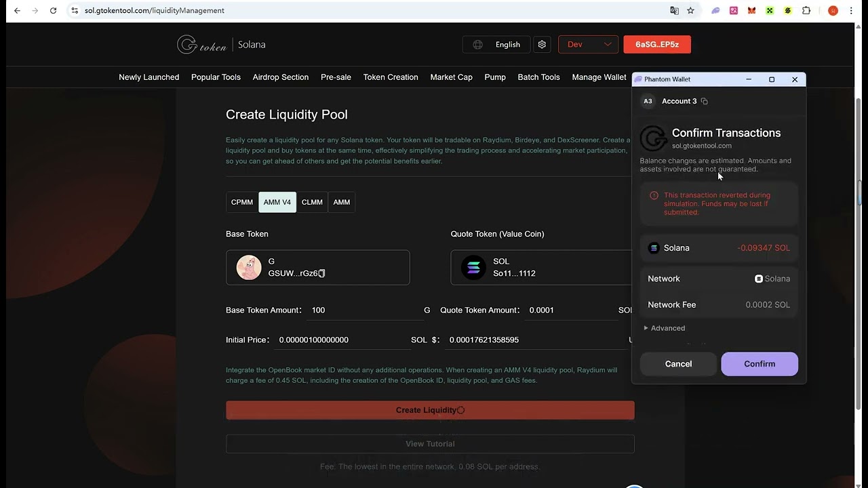Click the GToken logo
868x488 pixels.
[202, 44]
